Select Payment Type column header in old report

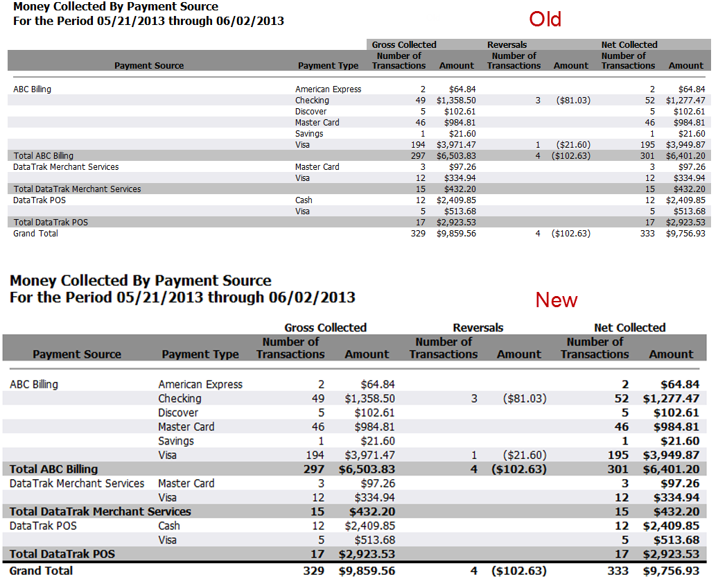tap(328, 66)
